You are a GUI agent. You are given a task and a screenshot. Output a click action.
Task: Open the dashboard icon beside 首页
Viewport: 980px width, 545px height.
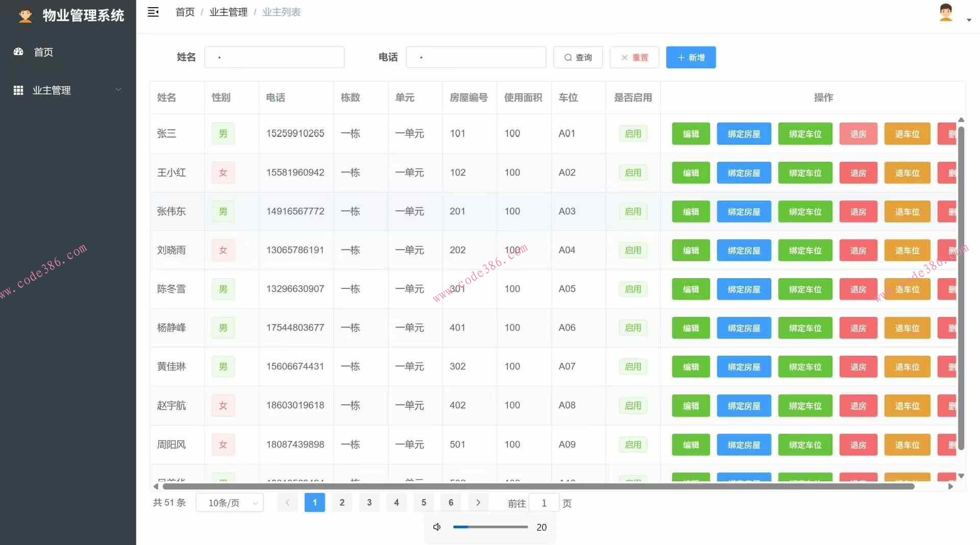(18, 52)
